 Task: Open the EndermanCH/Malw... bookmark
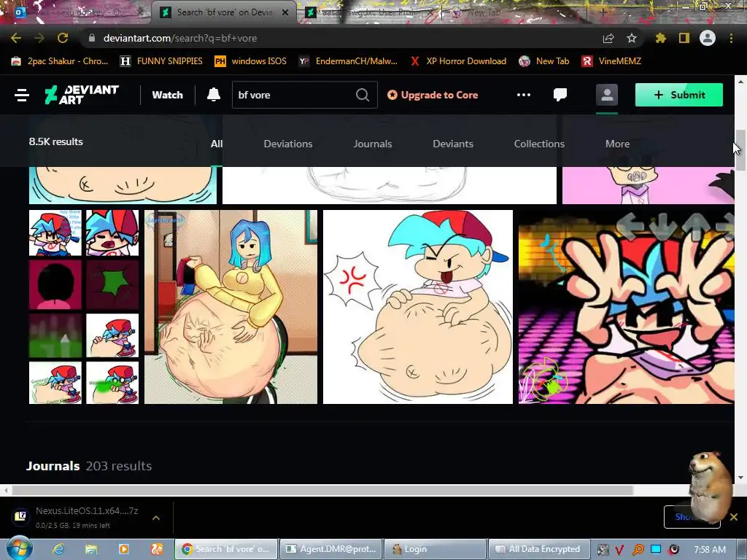point(348,61)
